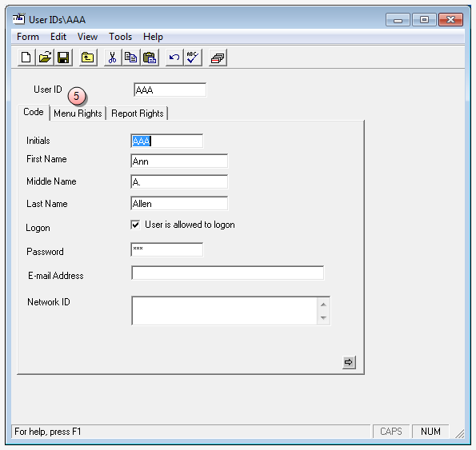Click the Initials input field
Image resolution: width=476 pixels, height=450 pixels.
pos(166,141)
